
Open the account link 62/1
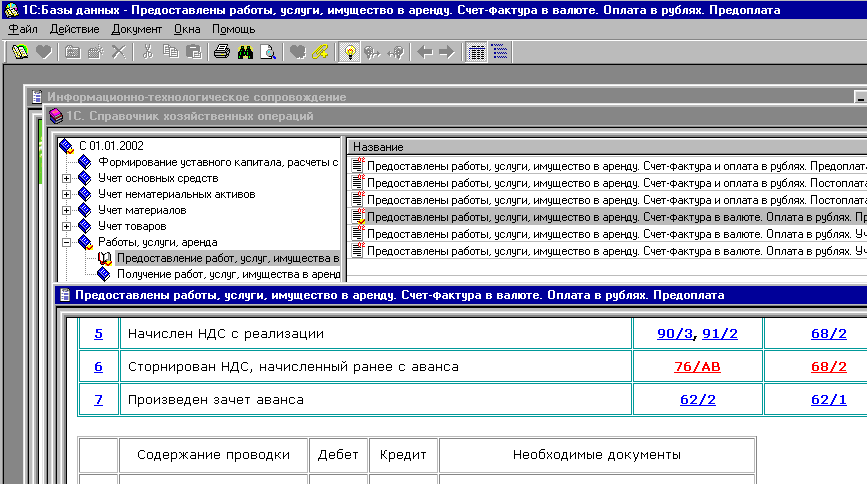(x=829, y=399)
